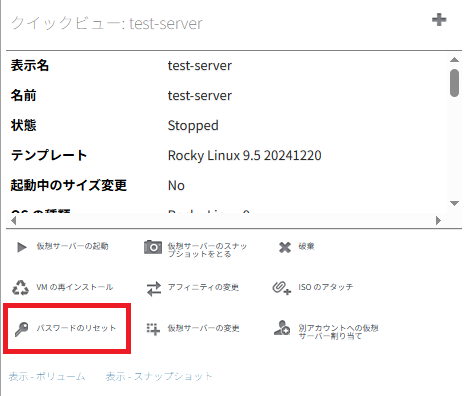
Task: Choose VM の再インストール
Action: (x=75, y=287)
